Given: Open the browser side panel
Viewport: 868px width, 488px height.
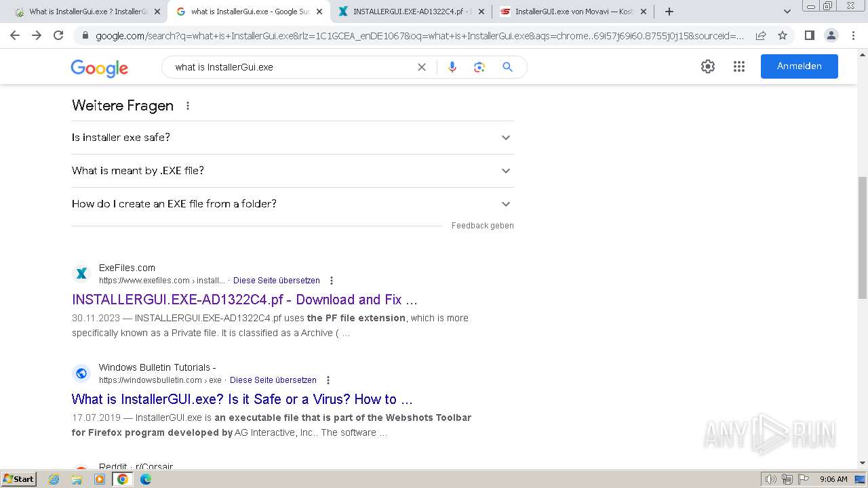Looking at the screenshot, I should click(x=809, y=35).
